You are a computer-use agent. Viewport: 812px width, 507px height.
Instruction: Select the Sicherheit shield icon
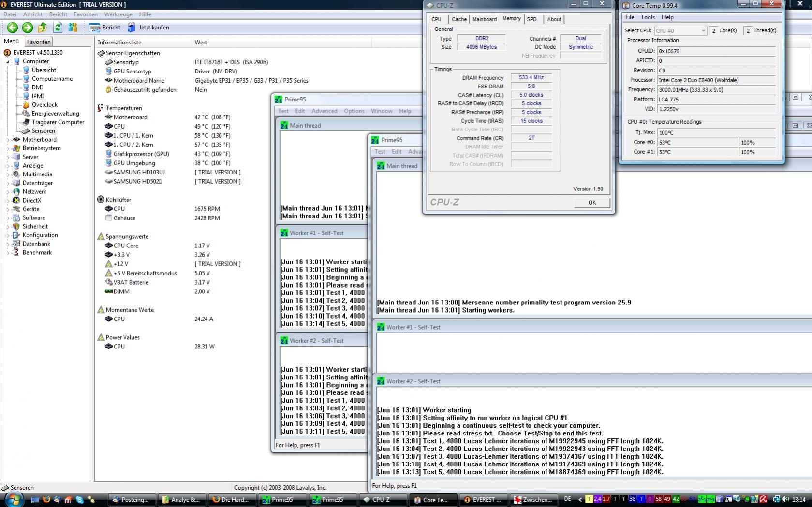tap(16, 227)
